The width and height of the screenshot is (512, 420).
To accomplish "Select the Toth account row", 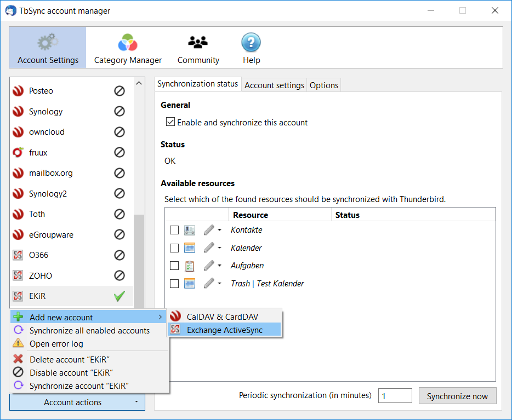I will (72, 214).
